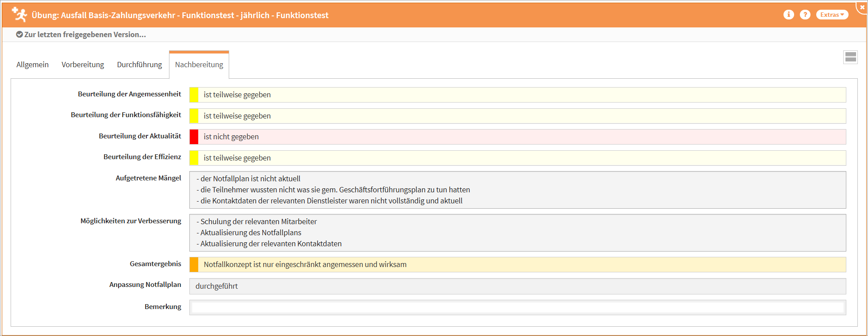The width and height of the screenshot is (868, 336).
Task: Open help via the question mark icon
Action: pos(805,15)
